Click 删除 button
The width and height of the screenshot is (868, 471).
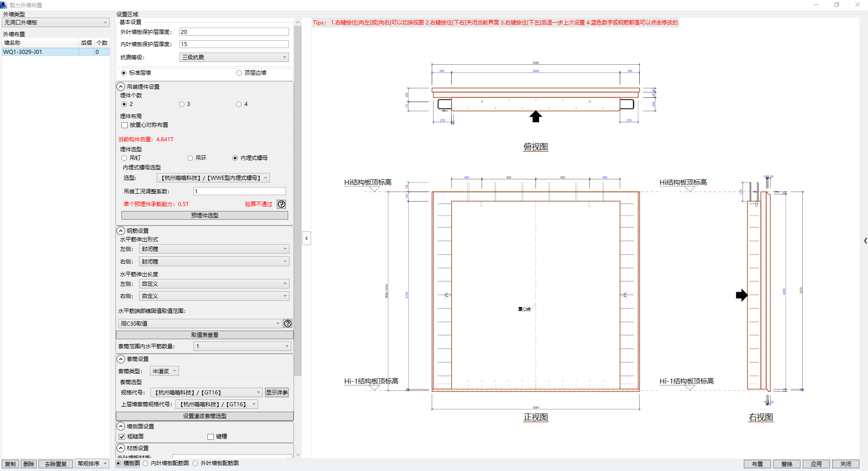click(x=29, y=464)
